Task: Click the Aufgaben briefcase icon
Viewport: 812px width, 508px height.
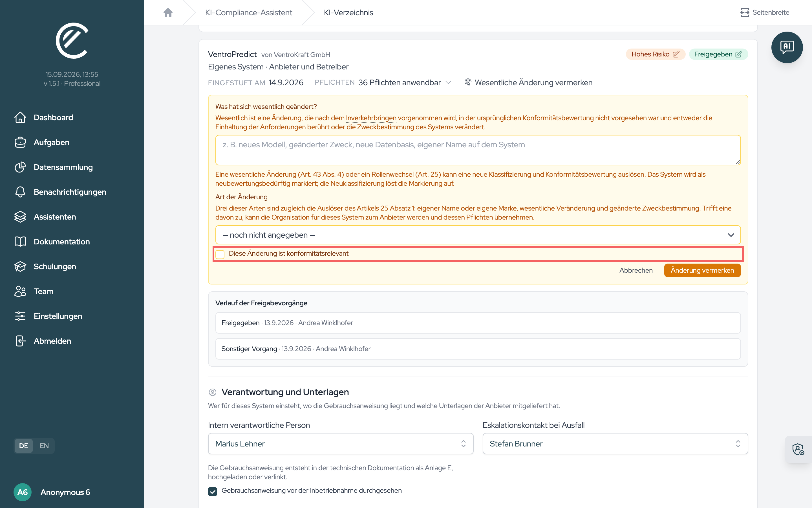Action: coord(20,142)
